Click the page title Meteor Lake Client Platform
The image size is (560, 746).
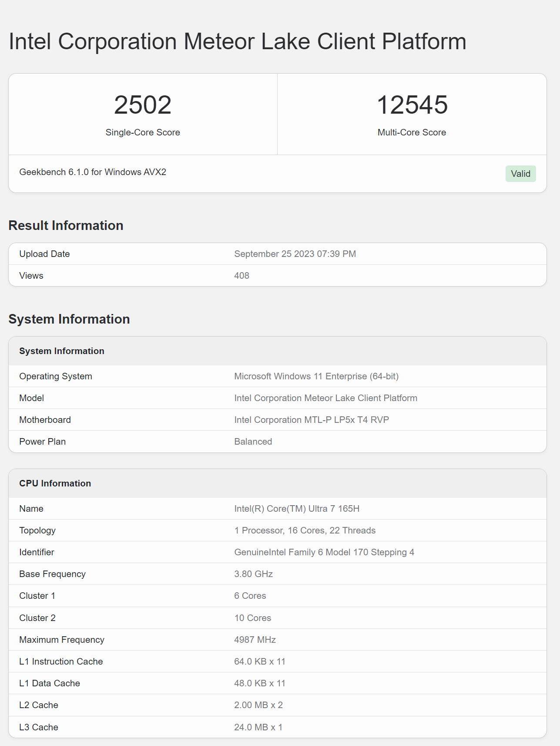[237, 42]
